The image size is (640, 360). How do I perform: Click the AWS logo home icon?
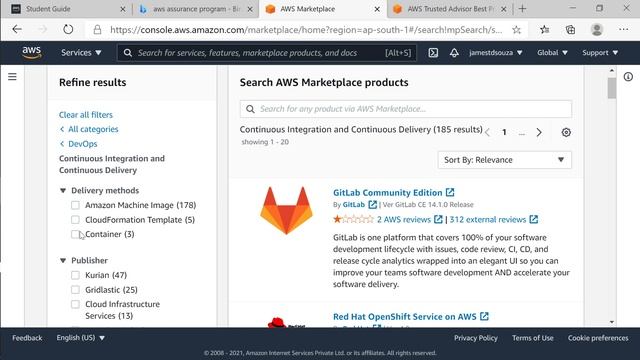[x=31, y=53]
